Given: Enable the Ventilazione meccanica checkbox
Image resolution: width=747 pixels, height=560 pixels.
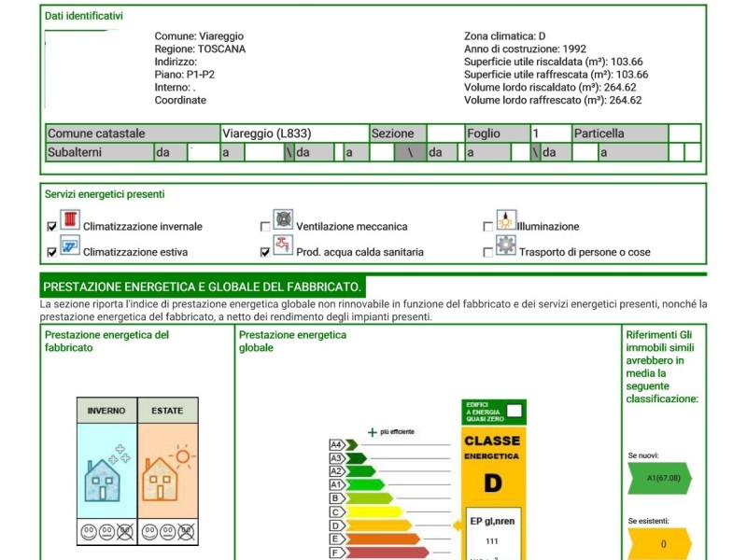Looking at the screenshot, I should click(265, 227).
